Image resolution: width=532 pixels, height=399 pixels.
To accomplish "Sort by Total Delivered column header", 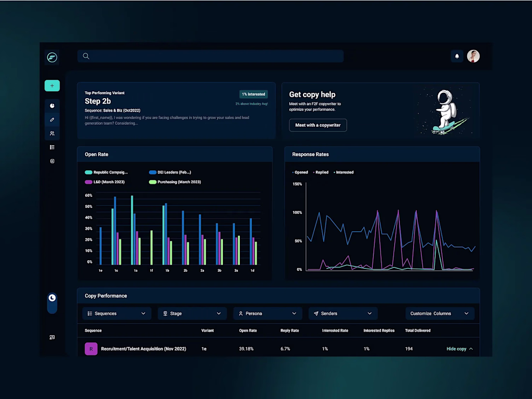I will click(418, 330).
